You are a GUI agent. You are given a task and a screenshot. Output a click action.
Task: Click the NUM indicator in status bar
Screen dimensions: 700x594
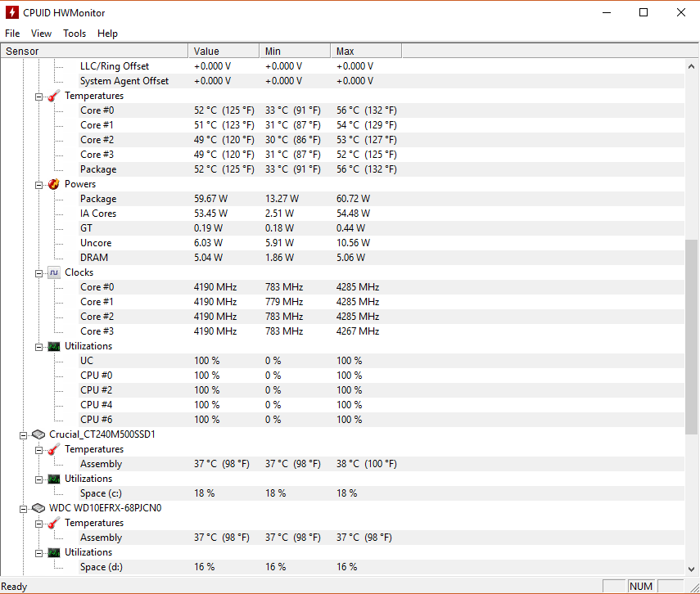641,587
